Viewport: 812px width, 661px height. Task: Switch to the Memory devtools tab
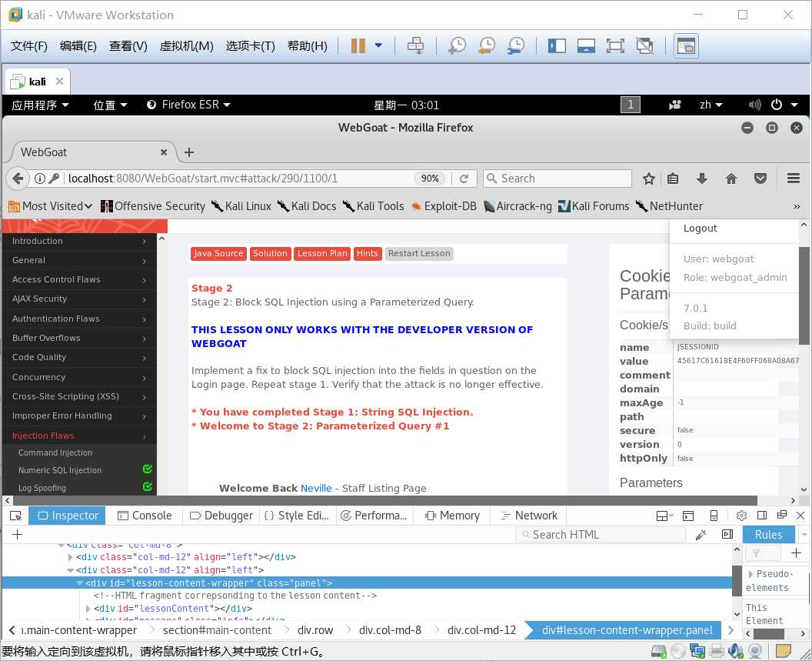pos(452,516)
